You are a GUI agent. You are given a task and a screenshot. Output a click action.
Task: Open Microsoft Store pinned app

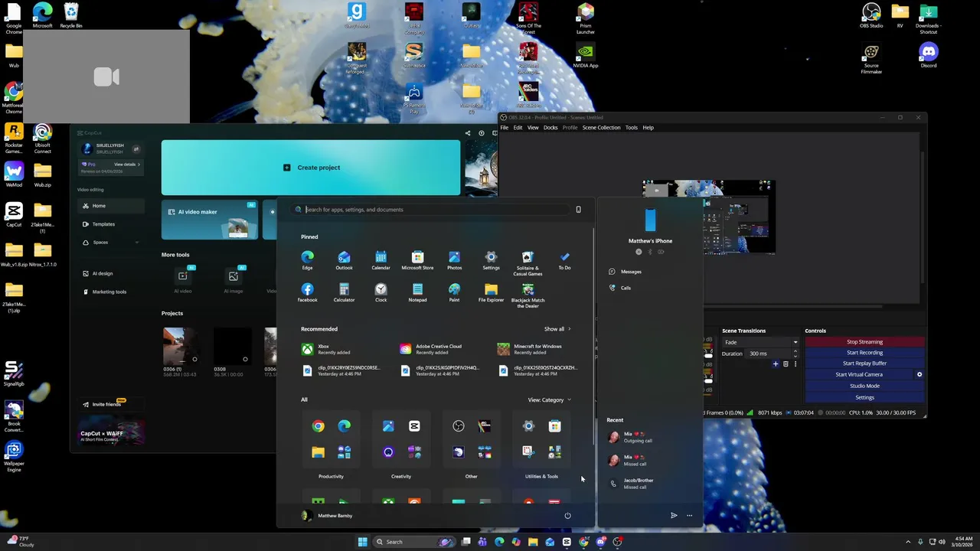(417, 260)
